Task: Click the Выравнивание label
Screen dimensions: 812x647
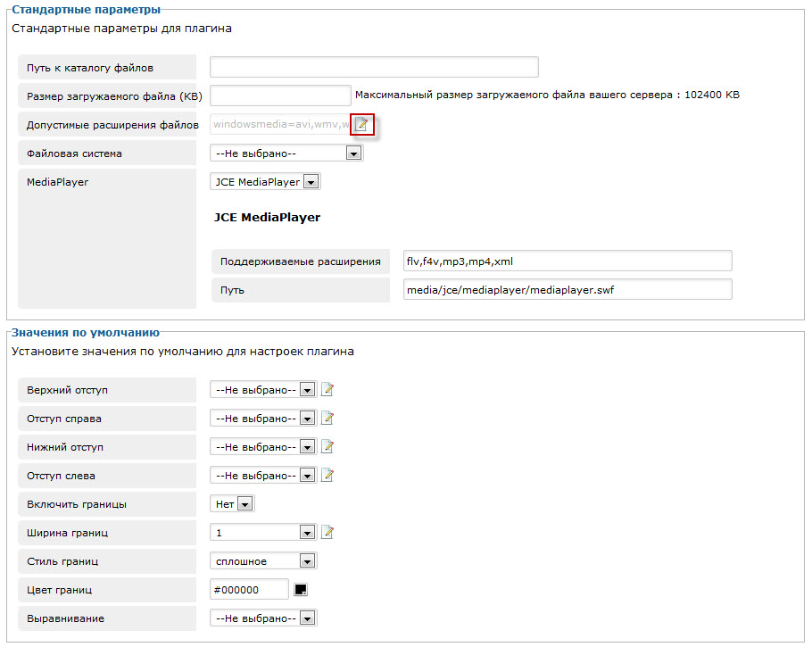Action: point(66,618)
